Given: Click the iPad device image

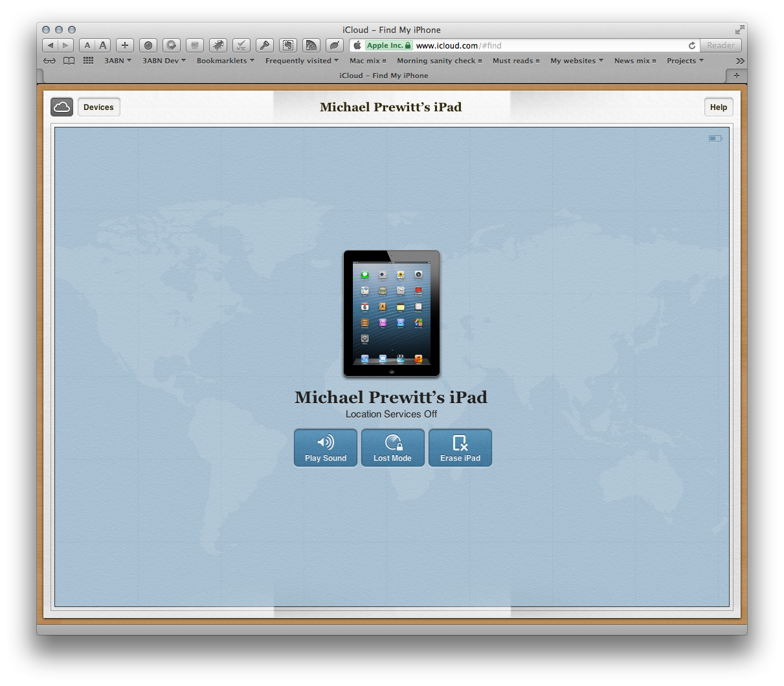Looking at the screenshot, I should pyautogui.click(x=392, y=313).
